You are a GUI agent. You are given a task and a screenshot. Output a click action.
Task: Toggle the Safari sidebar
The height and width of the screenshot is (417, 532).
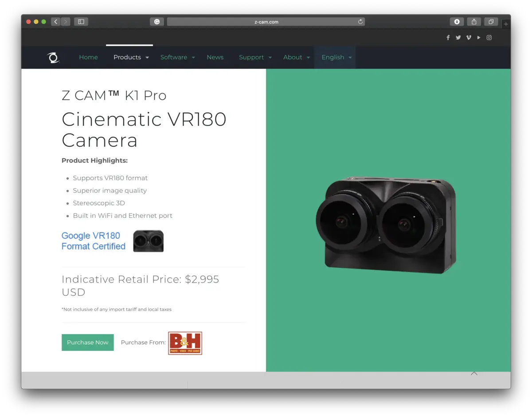pos(81,22)
